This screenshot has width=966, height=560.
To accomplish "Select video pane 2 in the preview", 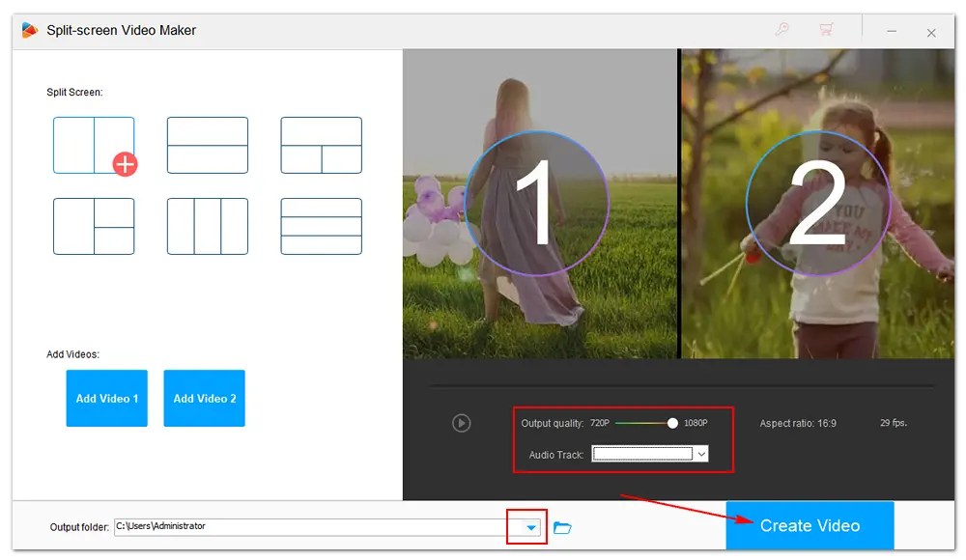I will point(817,202).
